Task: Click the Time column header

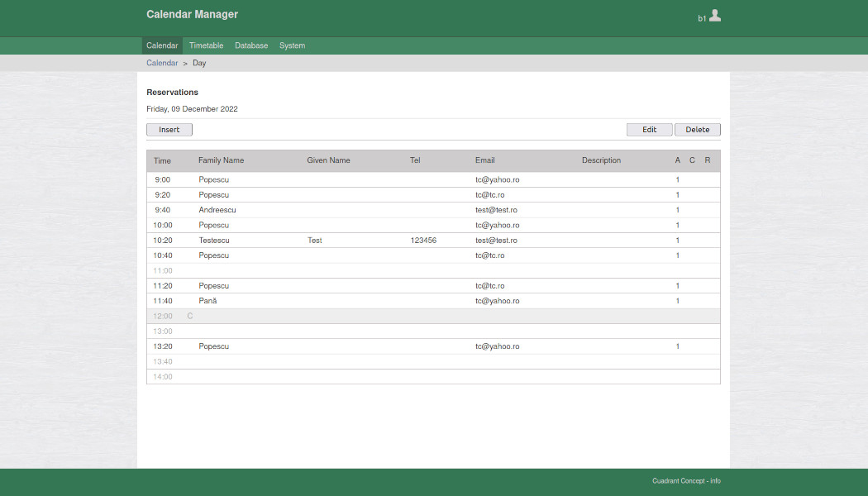Action: click(163, 160)
